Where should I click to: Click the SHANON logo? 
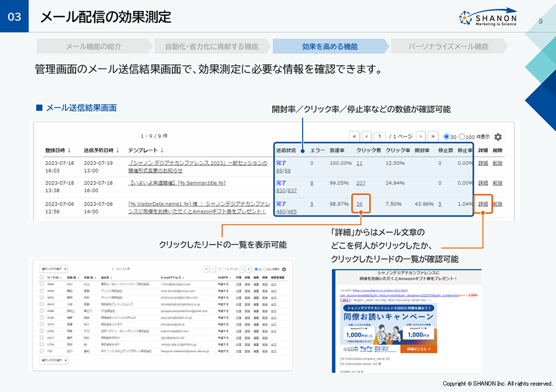coord(488,17)
